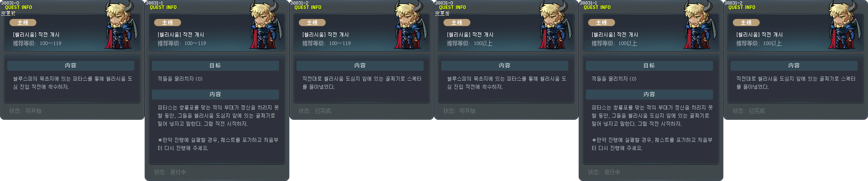Click the 变更前 label
Screen dimensions: 868x181
coord(8,14)
